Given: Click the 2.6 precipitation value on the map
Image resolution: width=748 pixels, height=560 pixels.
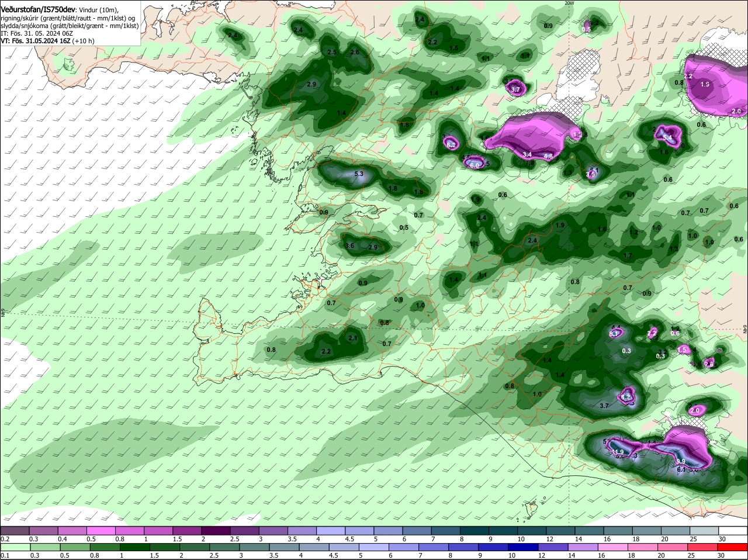Looking at the screenshot, I should coord(354,52).
